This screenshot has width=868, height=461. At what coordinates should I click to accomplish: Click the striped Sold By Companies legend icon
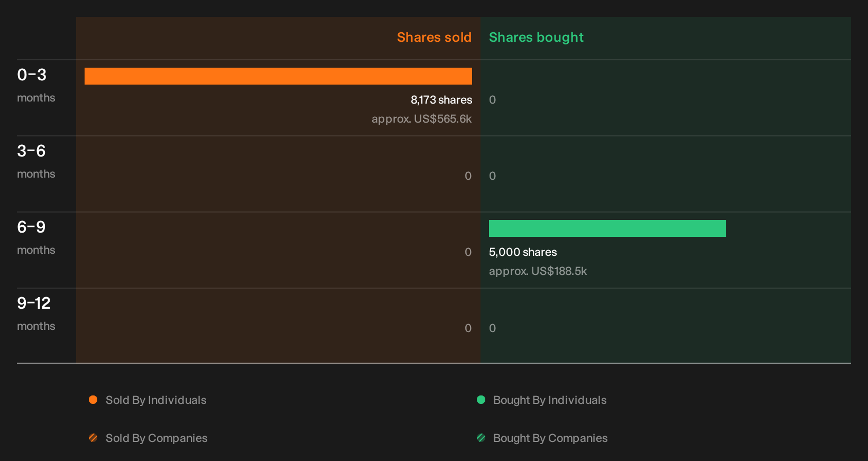pyautogui.click(x=93, y=438)
